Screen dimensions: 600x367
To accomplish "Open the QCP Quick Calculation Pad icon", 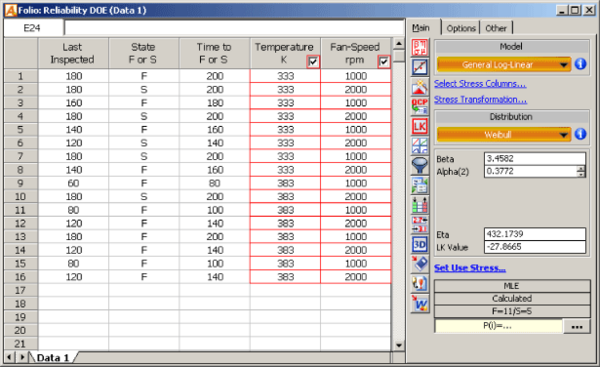I will click(x=420, y=106).
